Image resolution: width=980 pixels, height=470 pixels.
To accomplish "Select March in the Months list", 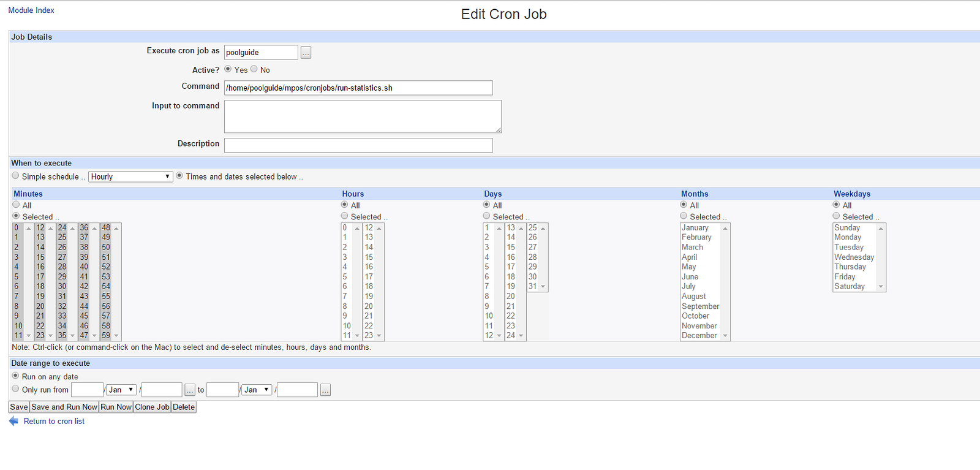I will coord(700,248).
